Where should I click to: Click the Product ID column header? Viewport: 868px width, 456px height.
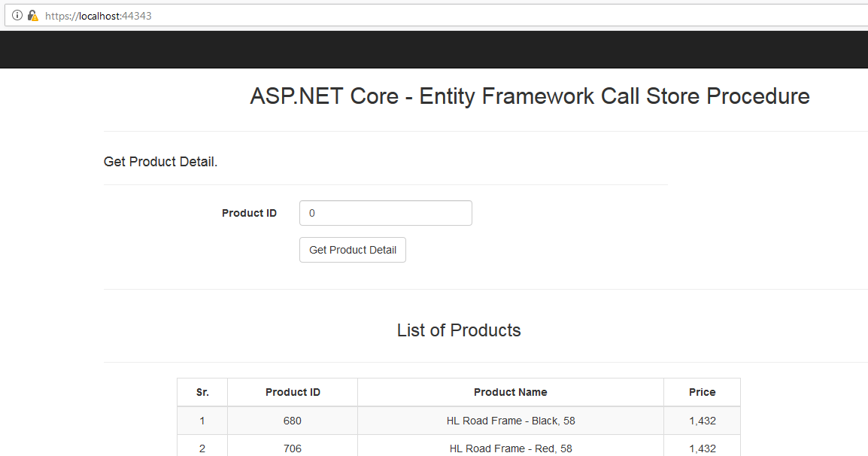[x=292, y=392]
